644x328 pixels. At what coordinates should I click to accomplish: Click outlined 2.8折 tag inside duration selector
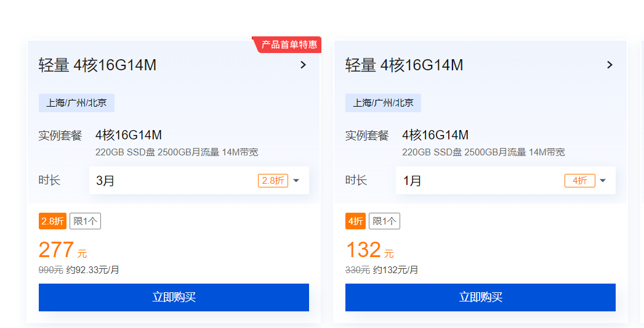[273, 181]
